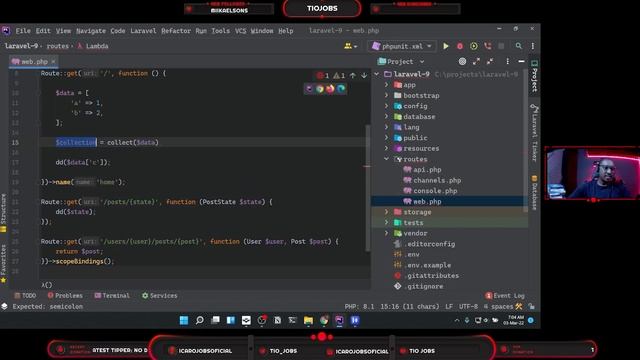The width and height of the screenshot is (640, 360).
Task: Click the LF line separator in status bar
Action: point(449,307)
